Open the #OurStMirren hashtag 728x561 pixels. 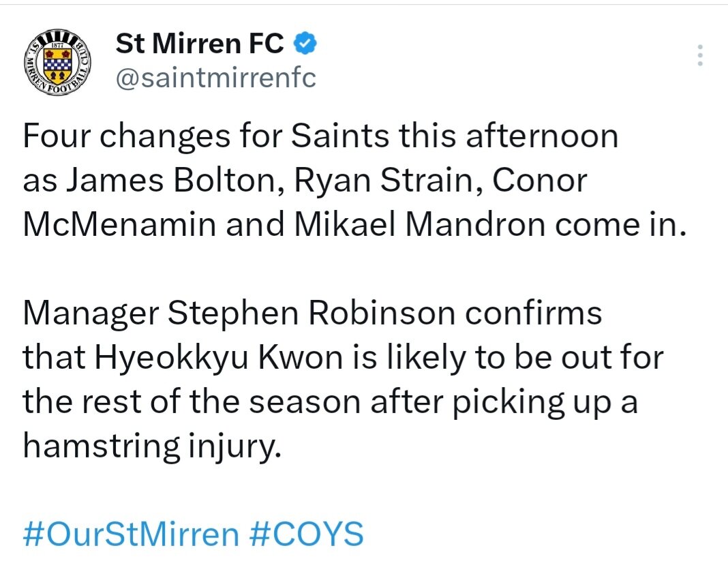pos(131,534)
